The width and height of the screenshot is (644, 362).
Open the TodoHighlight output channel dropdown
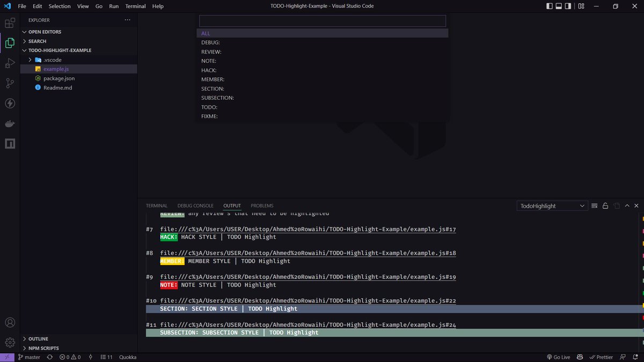pos(552,206)
